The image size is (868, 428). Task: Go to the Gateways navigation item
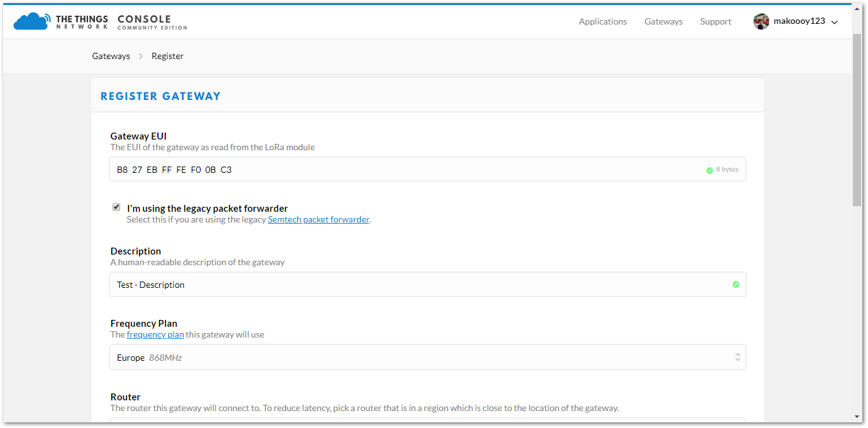click(x=663, y=21)
